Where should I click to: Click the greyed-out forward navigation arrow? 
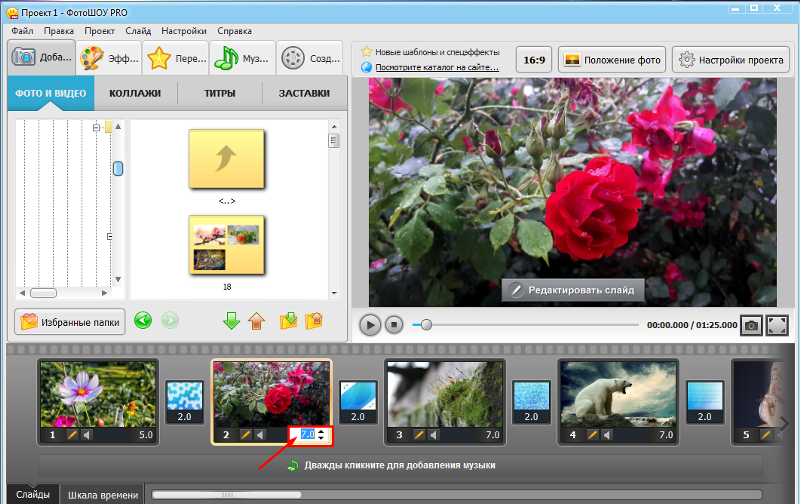coord(170,321)
